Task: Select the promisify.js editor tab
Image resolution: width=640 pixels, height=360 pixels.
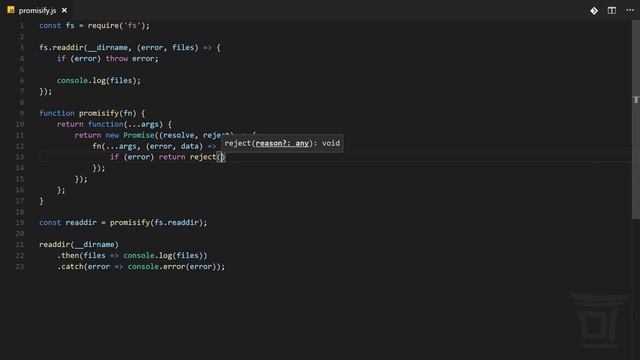Action: click(37, 10)
